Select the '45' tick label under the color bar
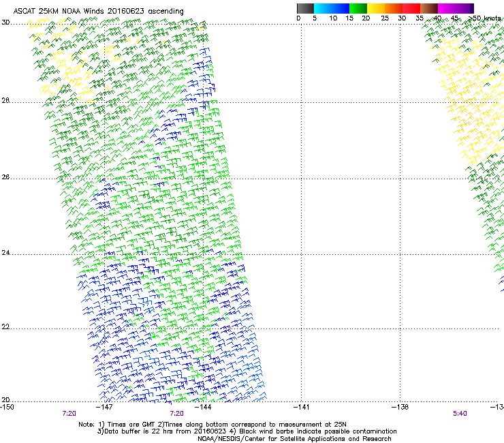 click(454, 18)
